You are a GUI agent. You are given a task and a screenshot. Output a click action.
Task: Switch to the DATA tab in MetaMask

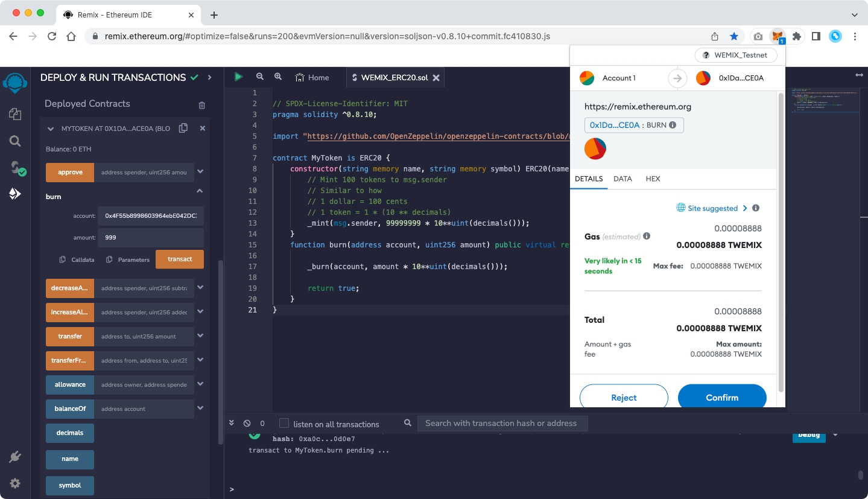[x=622, y=179]
